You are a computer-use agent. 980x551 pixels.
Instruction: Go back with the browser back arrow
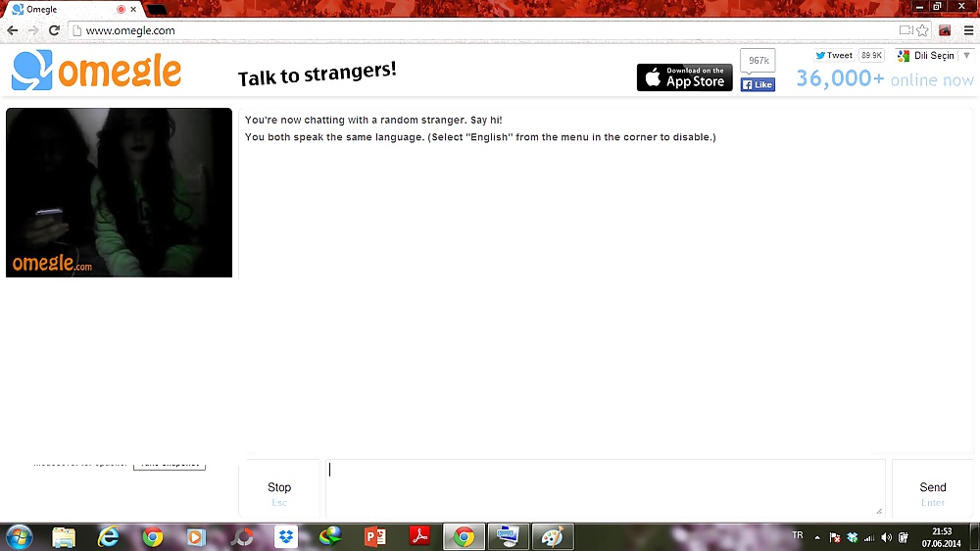(x=13, y=30)
